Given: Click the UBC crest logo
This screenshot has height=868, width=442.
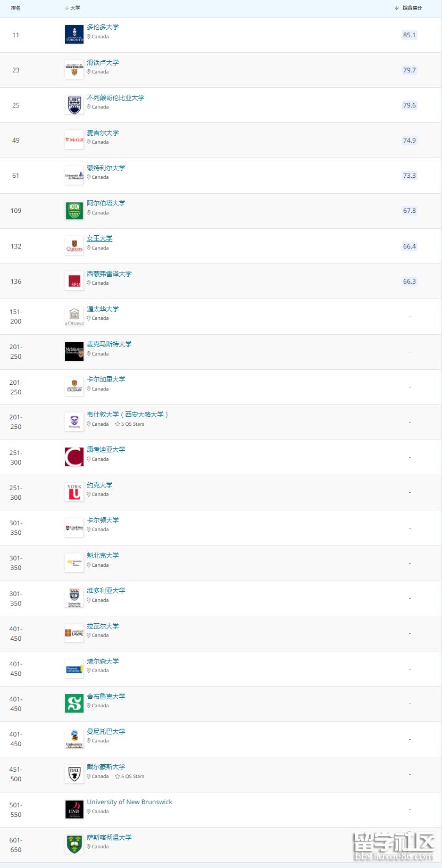Looking at the screenshot, I should pos(74,105).
